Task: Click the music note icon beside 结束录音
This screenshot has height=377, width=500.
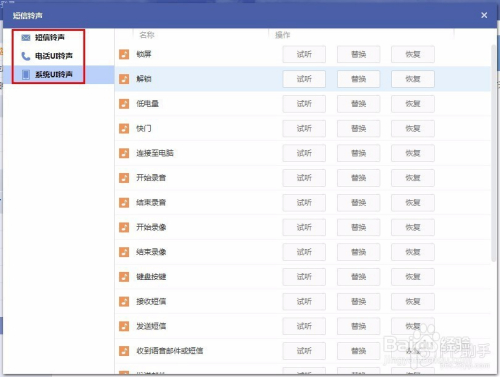Action: 124,203
